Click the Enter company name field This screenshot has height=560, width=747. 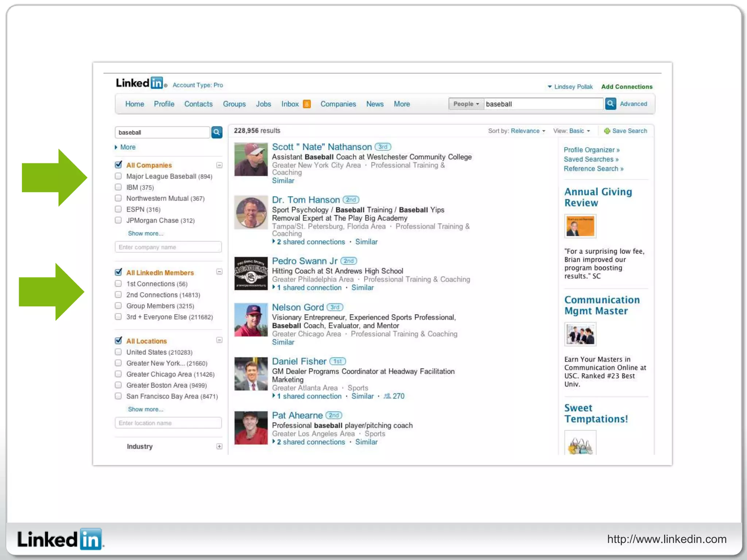coord(168,247)
